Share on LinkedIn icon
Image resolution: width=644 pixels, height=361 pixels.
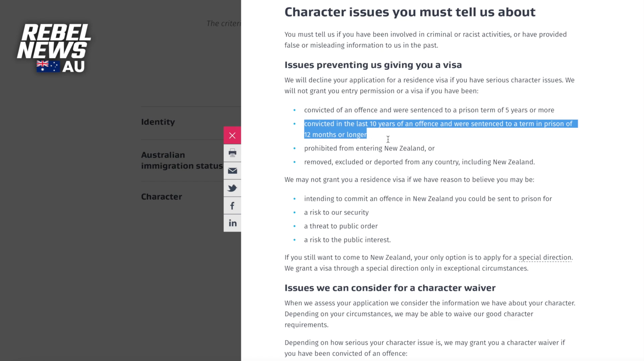coord(232,223)
